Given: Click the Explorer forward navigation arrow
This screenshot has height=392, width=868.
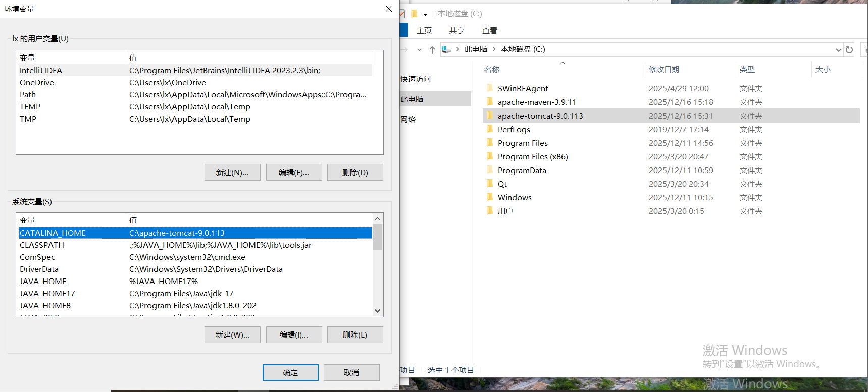Looking at the screenshot, I should (x=404, y=49).
